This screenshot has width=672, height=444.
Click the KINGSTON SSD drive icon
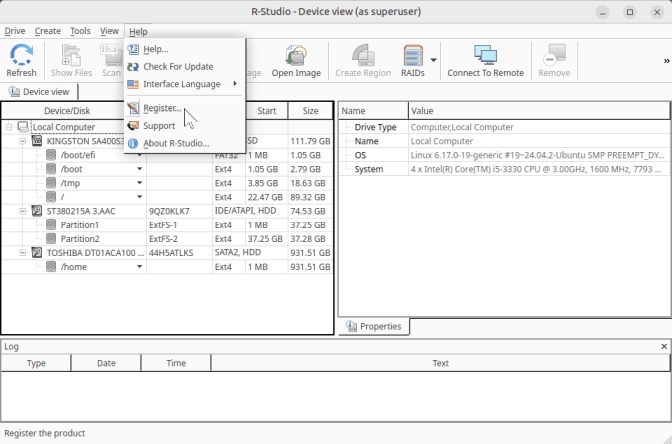(x=37, y=141)
